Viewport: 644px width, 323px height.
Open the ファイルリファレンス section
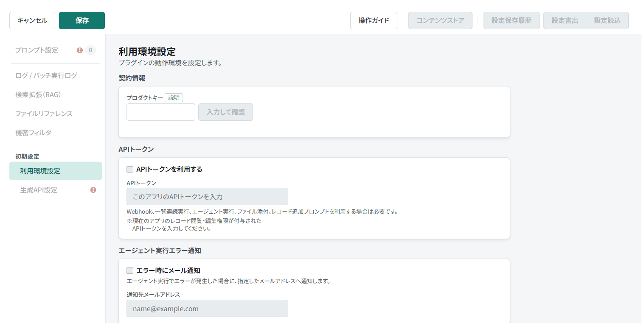[44, 114]
